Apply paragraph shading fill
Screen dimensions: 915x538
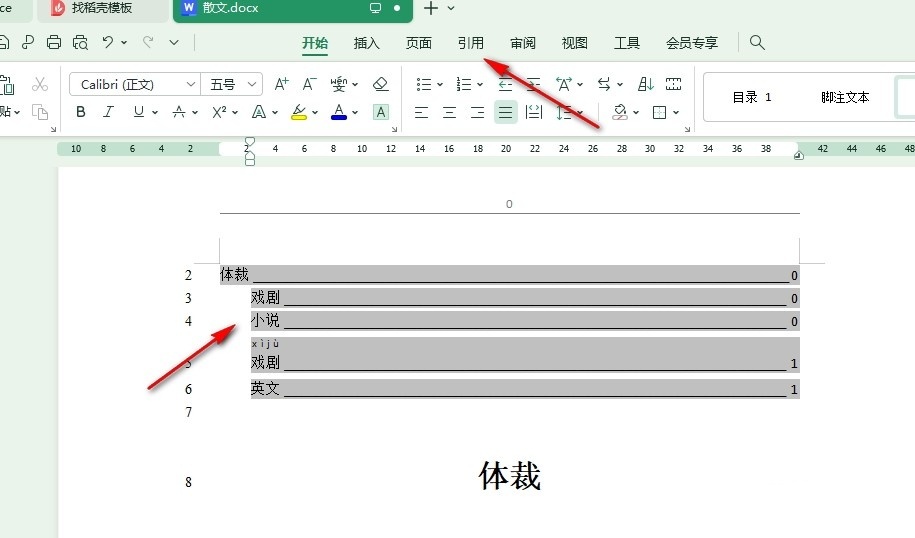click(x=620, y=112)
